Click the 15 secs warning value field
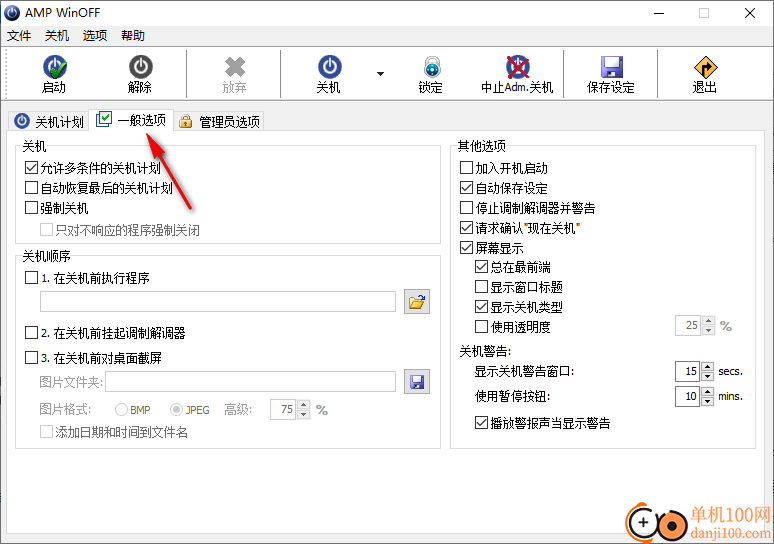 pos(688,371)
